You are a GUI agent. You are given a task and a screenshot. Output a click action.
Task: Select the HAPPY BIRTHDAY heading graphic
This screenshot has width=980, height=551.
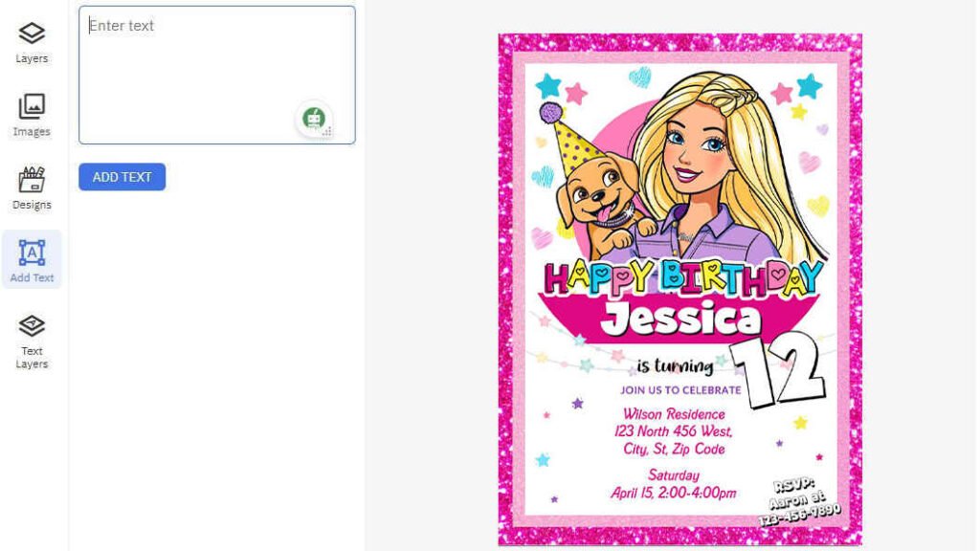pyautogui.click(x=682, y=277)
